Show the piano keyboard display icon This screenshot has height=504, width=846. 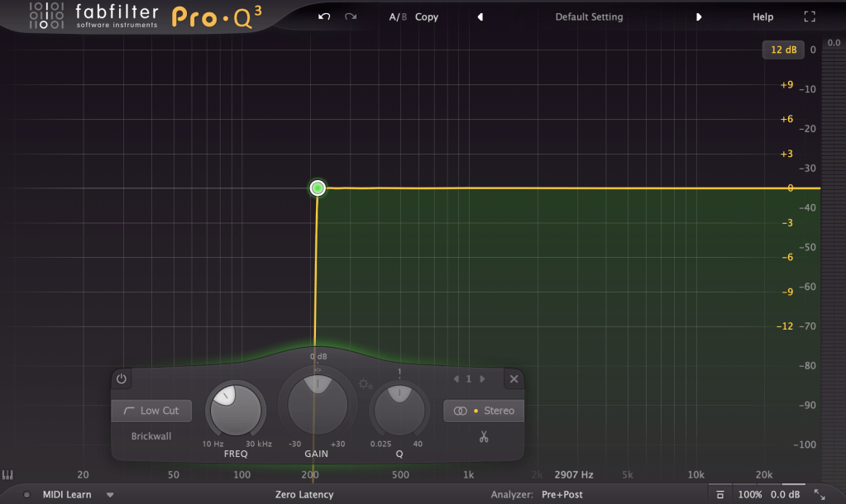tap(8, 475)
